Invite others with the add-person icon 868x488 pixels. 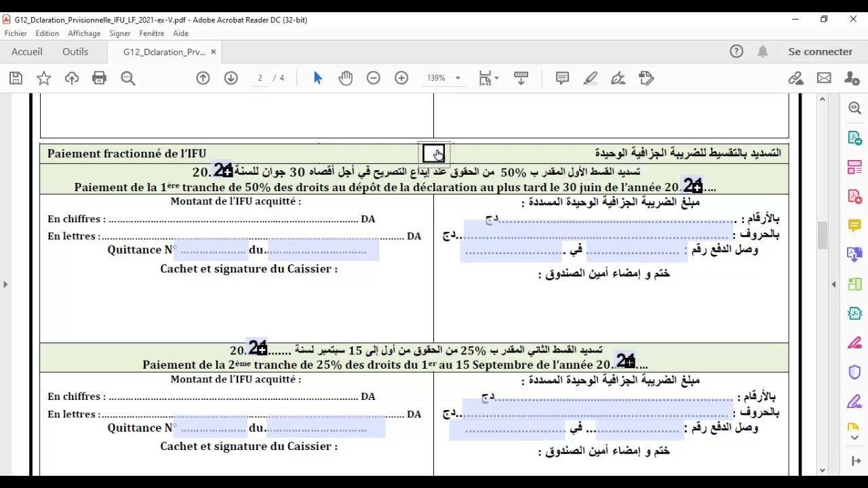(852, 78)
